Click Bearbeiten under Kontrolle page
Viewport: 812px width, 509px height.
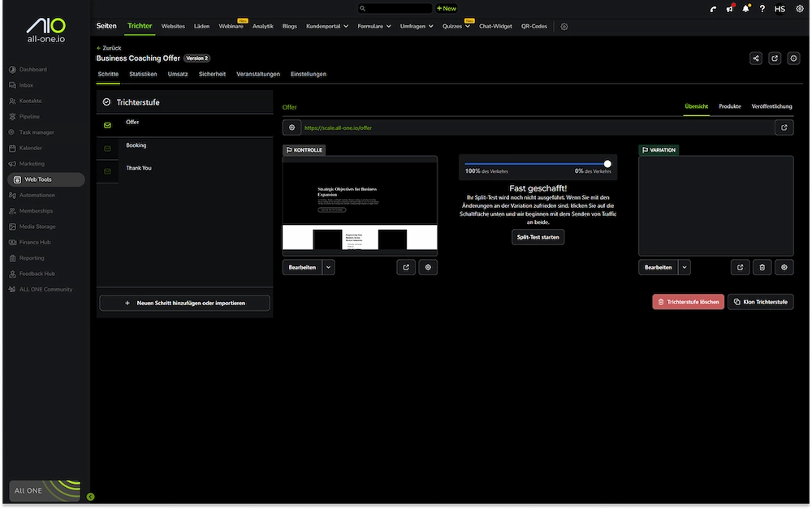pyautogui.click(x=302, y=268)
